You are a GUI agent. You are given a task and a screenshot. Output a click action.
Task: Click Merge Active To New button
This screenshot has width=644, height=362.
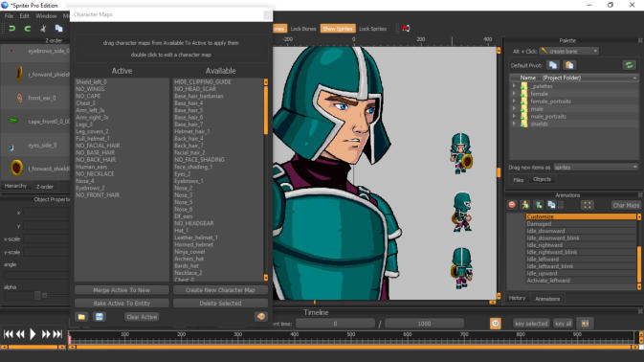point(122,290)
